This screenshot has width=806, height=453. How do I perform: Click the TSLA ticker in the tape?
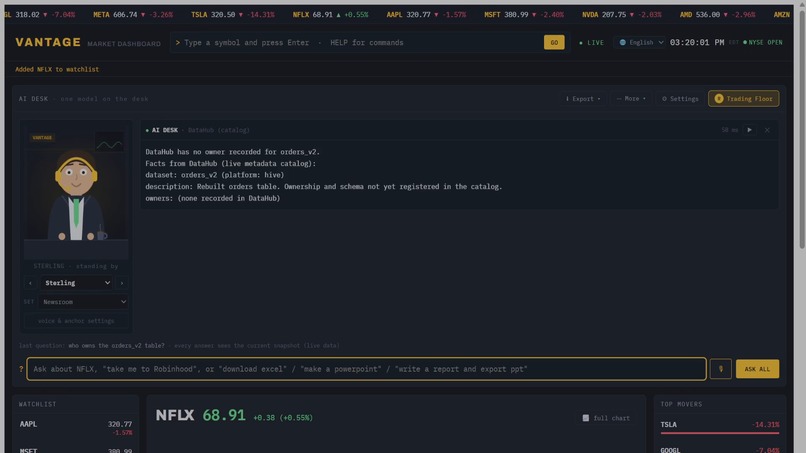click(232, 14)
